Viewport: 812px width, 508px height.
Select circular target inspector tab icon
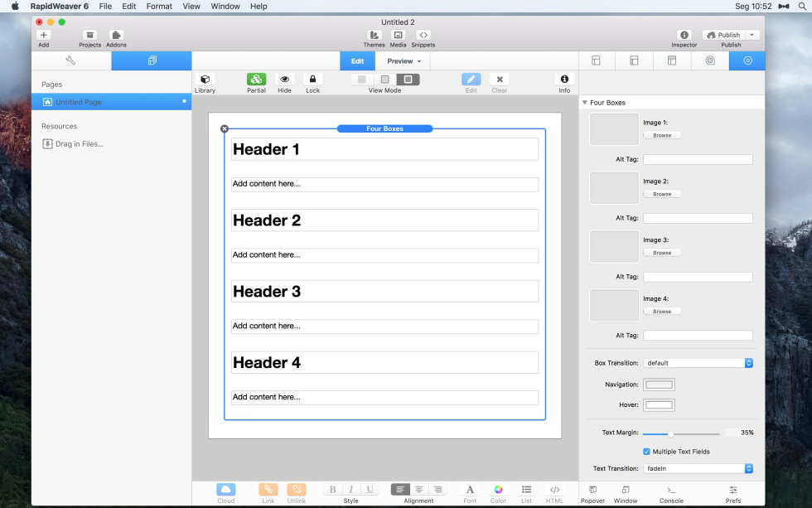pyautogui.click(x=710, y=60)
